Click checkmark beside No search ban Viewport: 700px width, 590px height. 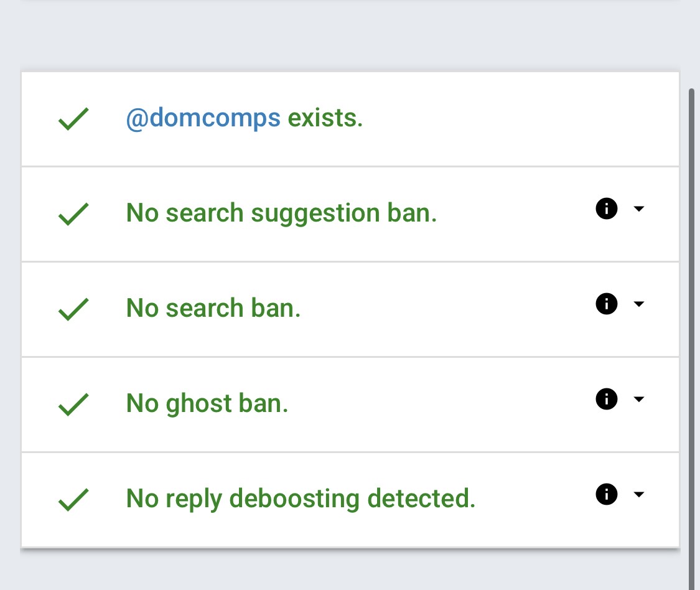pos(73,309)
